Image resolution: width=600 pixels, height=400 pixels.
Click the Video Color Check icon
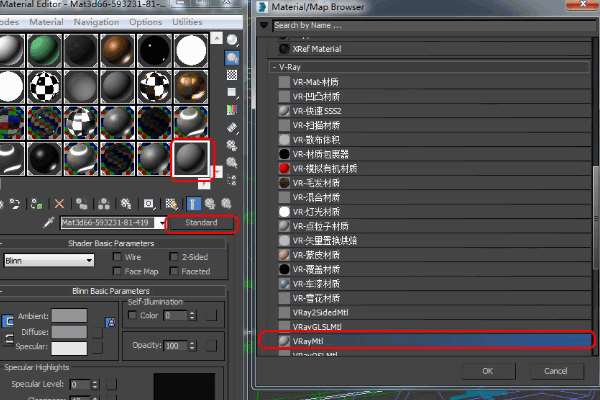coord(232,110)
